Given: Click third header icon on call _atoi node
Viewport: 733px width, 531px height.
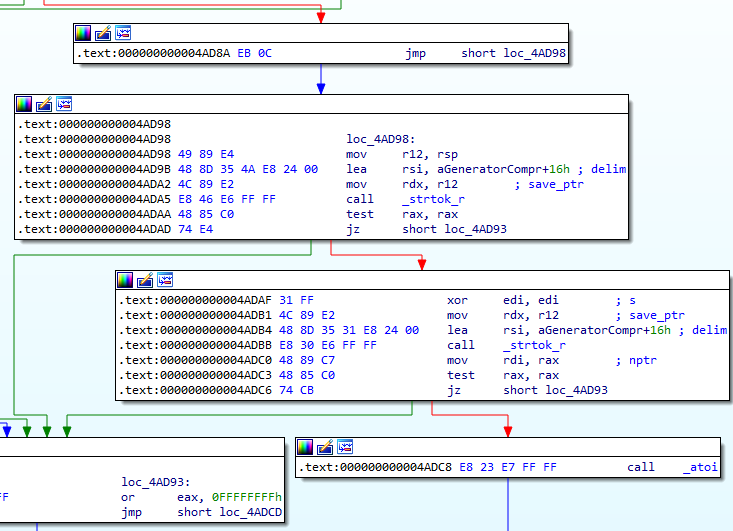Looking at the screenshot, I should (x=345, y=446).
